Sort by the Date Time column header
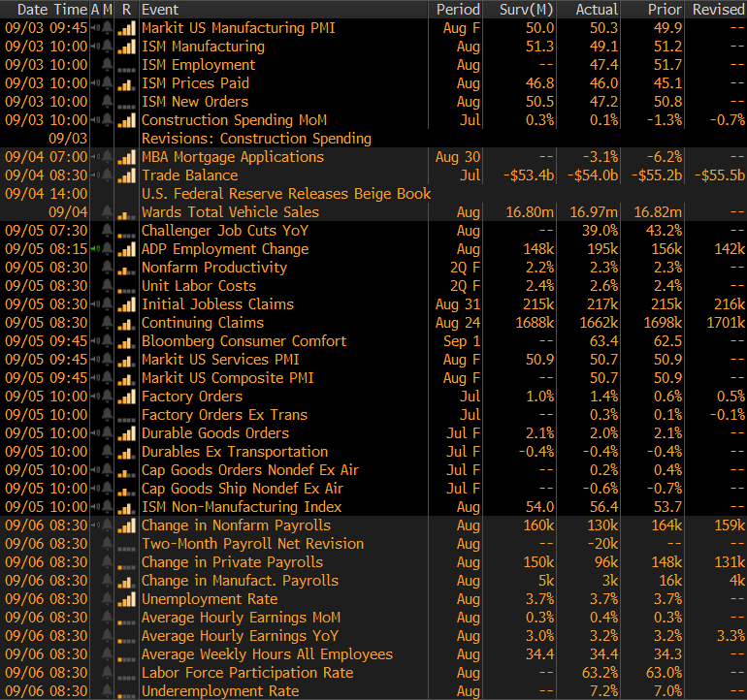 coord(46,9)
